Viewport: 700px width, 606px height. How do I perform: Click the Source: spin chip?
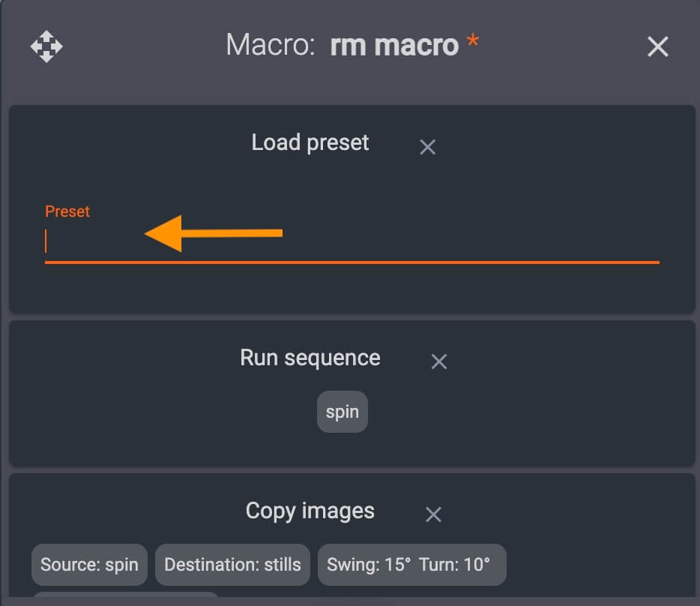[88, 565]
